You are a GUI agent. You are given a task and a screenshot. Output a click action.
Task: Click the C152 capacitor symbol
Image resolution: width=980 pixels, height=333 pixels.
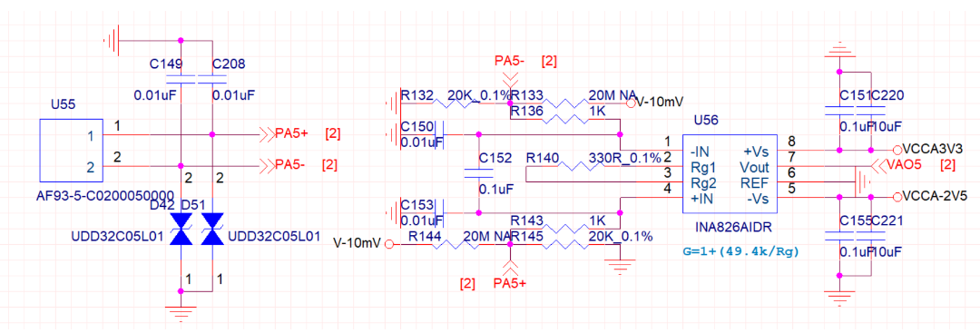pyautogui.click(x=479, y=173)
